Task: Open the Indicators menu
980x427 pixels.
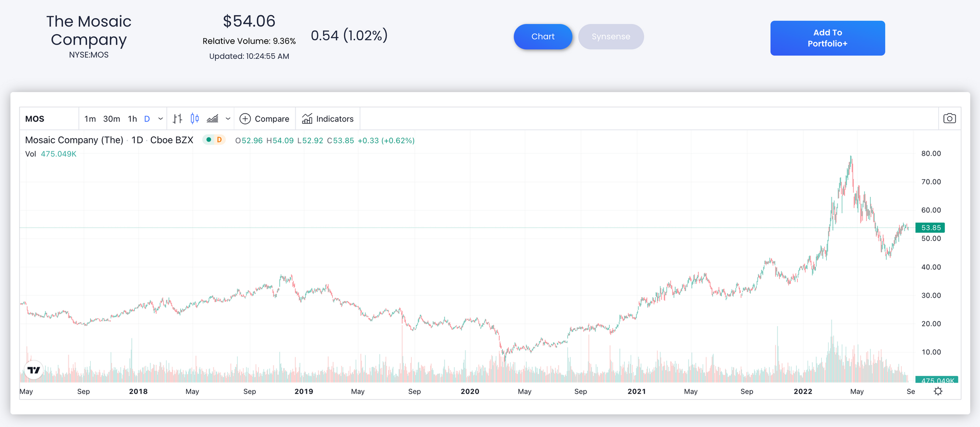Action: tap(328, 119)
